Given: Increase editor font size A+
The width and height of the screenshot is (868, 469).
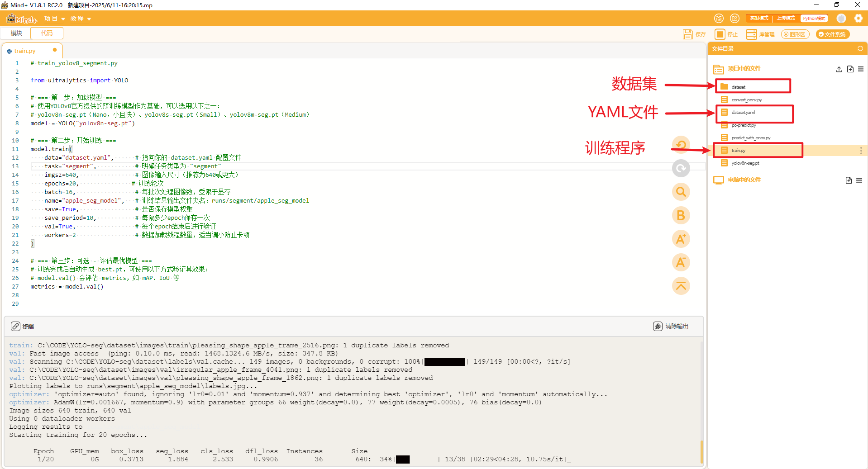Looking at the screenshot, I should [681, 239].
